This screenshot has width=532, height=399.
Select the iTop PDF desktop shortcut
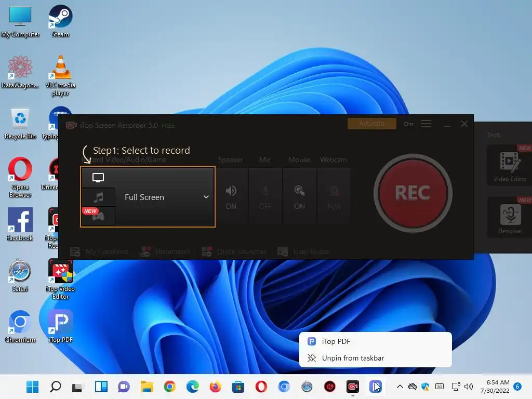(x=60, y=326)
